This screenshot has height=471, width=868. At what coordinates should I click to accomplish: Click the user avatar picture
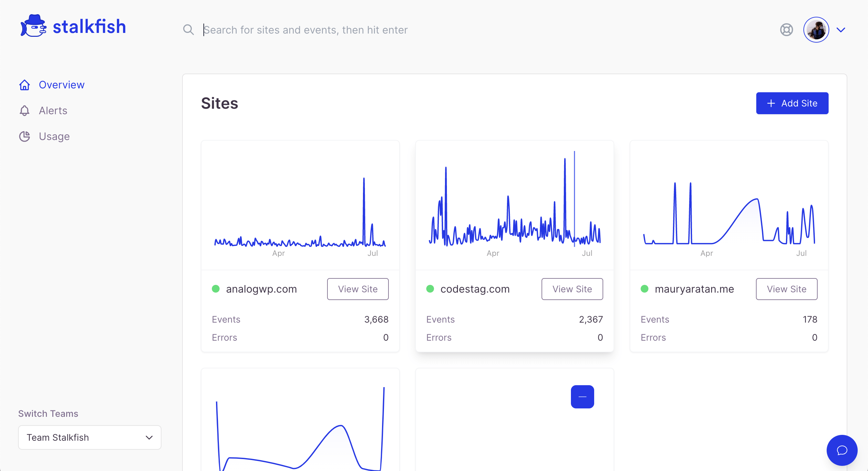[816, 30]
